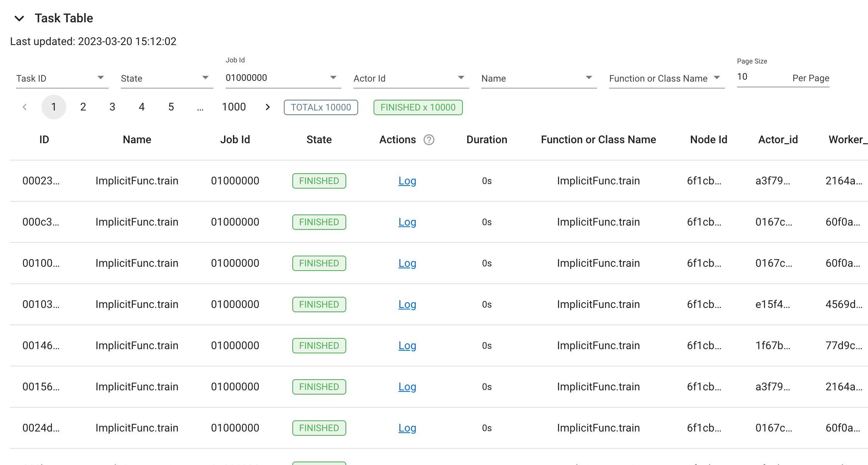868x465 pixels.
Task: Open the Actor Id filter dropdown
Action: point(411,78)
